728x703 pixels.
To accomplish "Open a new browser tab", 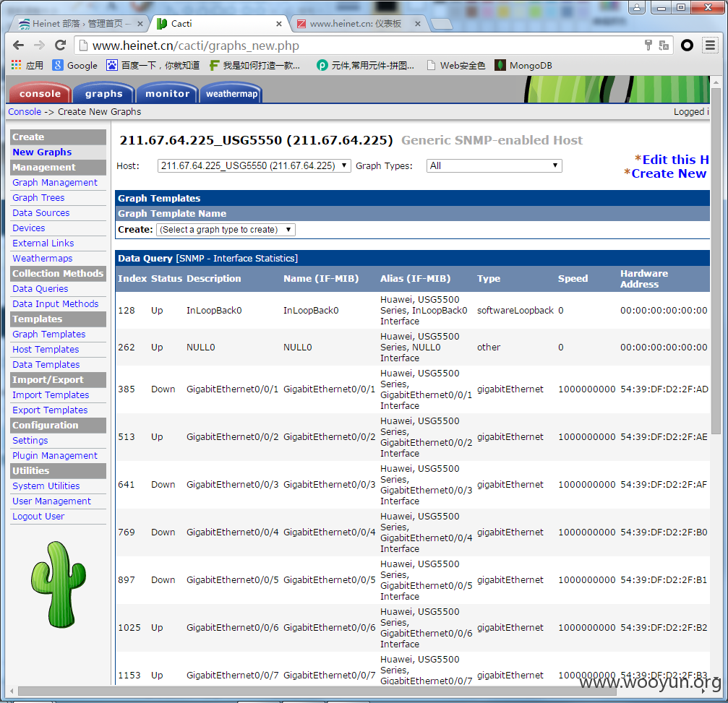I will coord(441,24).
